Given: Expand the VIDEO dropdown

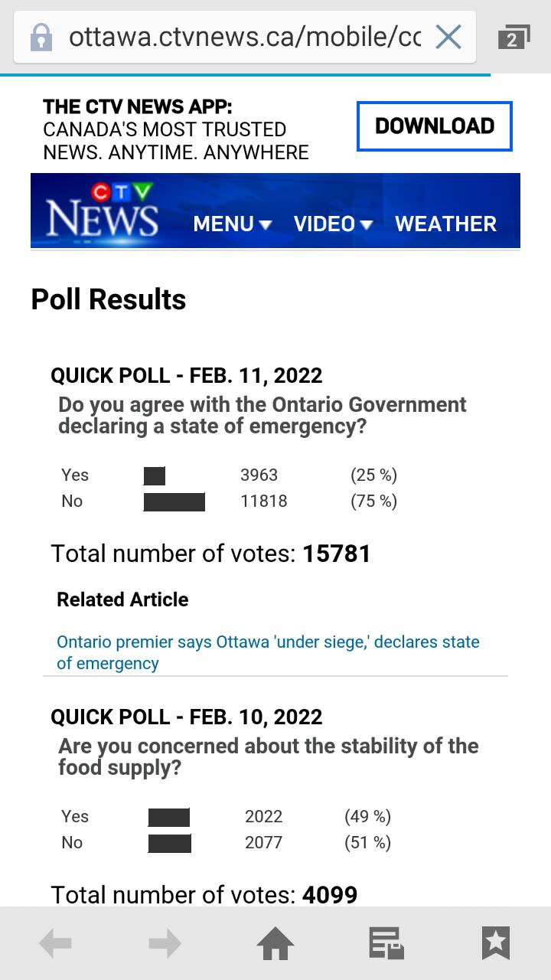Looking at the screenshot, I should [334, 224].
